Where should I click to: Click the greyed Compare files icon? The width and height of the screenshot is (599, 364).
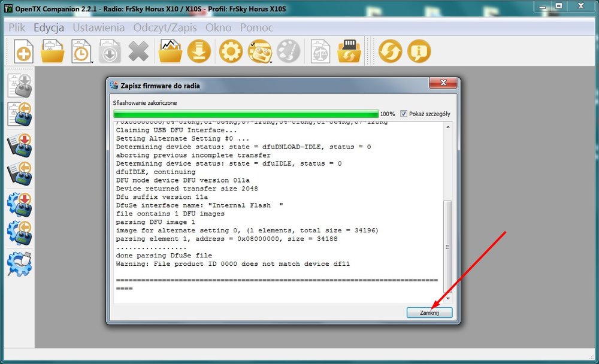pos(320,51)
